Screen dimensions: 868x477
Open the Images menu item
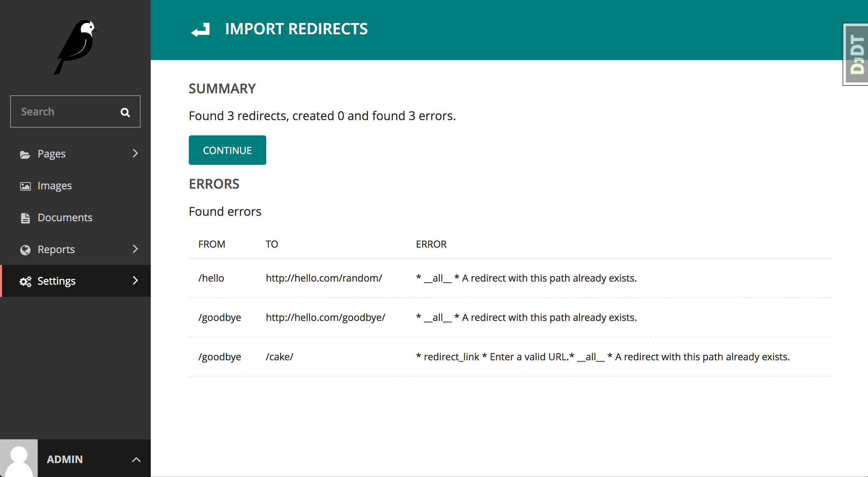coord(55,186)
